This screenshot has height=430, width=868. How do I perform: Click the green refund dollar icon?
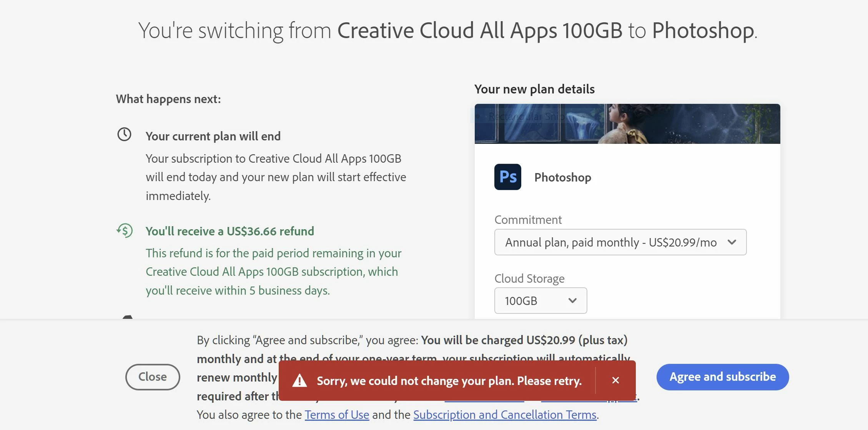pos(125,230)
